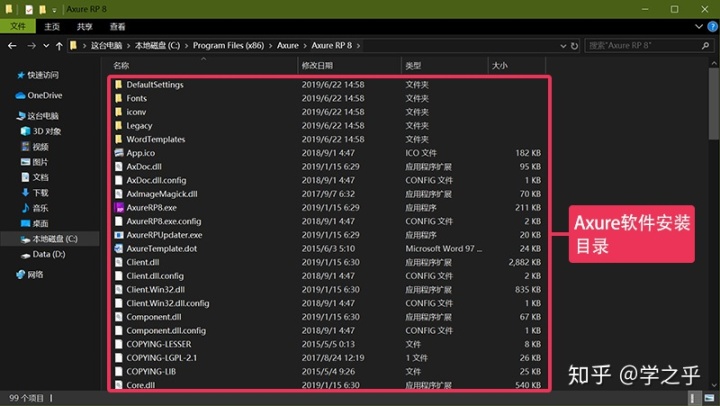Click the up-directory arrow in navigation bar
720x406 pixels.
[59, 46]
